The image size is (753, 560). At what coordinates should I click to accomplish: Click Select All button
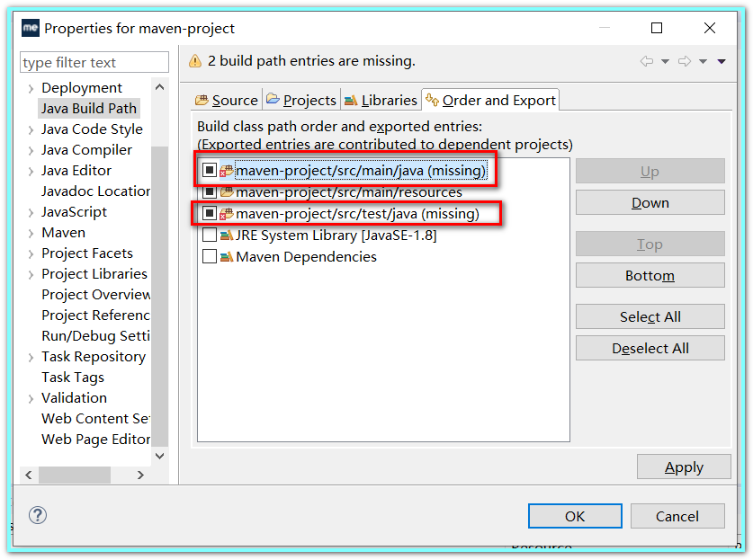(x=650, y=316)
